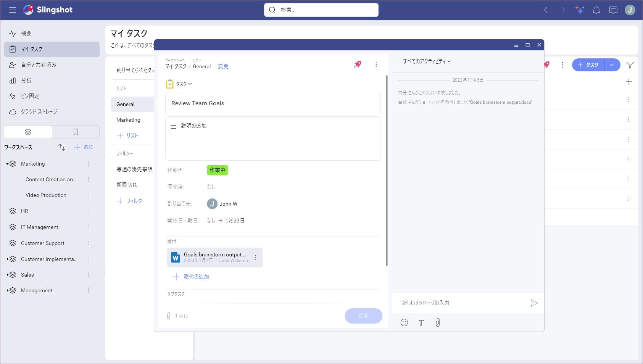Click the 変更 link

point(223,66)
